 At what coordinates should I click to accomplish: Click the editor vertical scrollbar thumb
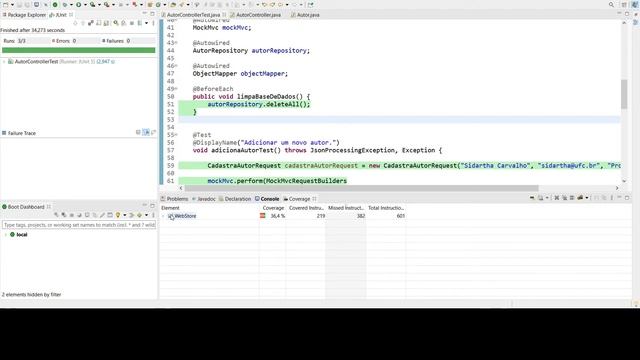point(624,94)
